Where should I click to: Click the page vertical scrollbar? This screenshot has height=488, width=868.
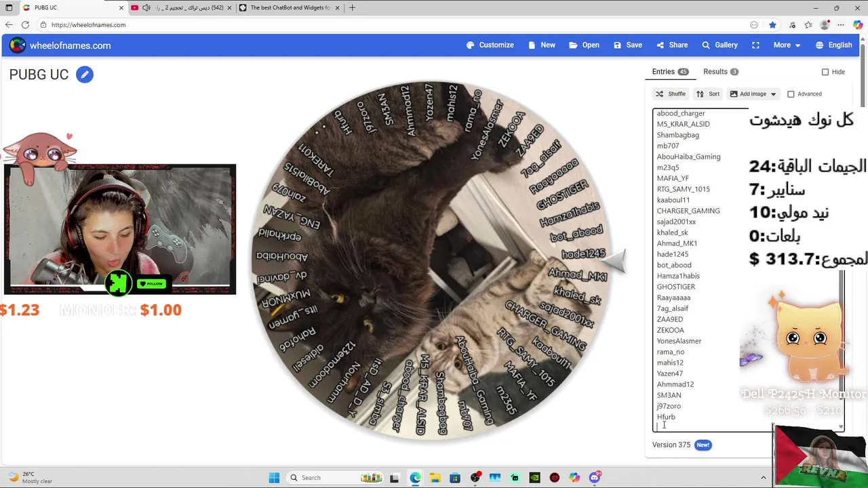(863, 75)
